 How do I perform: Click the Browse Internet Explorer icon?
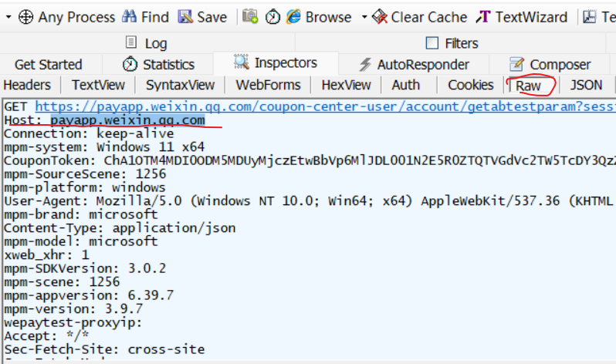click(x=293, y=17)
